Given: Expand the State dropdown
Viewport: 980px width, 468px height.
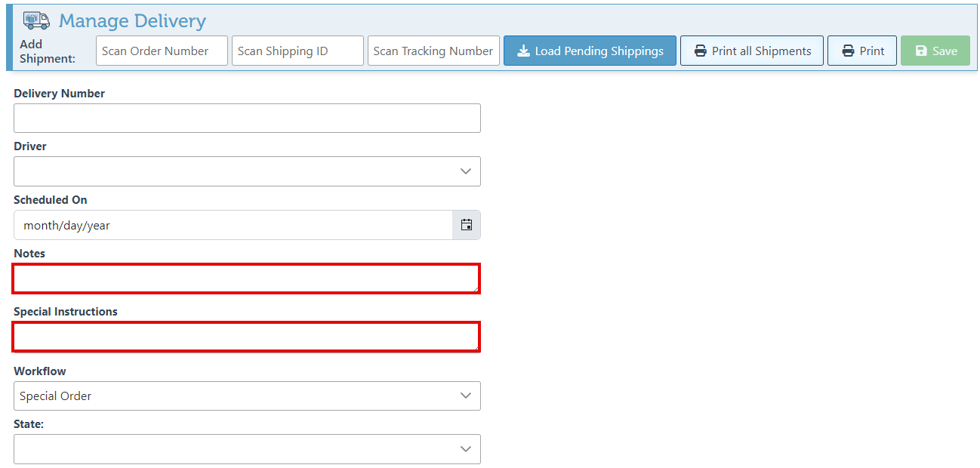Looking at the screenshot, I should click(x=247, y=449).
